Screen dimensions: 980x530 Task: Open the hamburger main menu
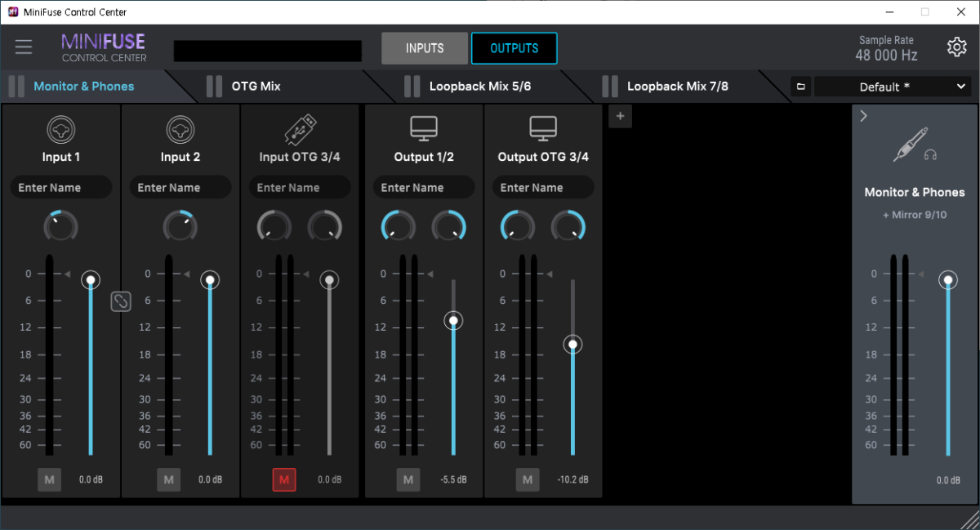pyautogui.click(x=24, y=47)
